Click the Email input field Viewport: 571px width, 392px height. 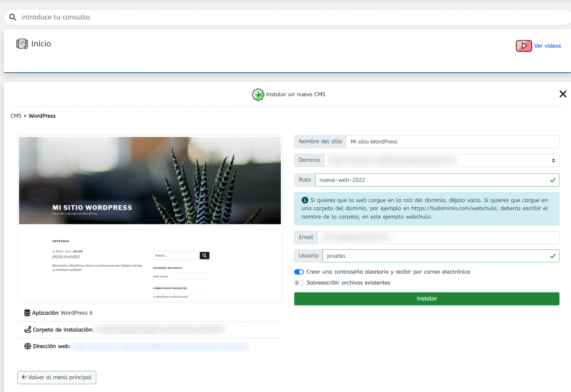coord(439,237)
